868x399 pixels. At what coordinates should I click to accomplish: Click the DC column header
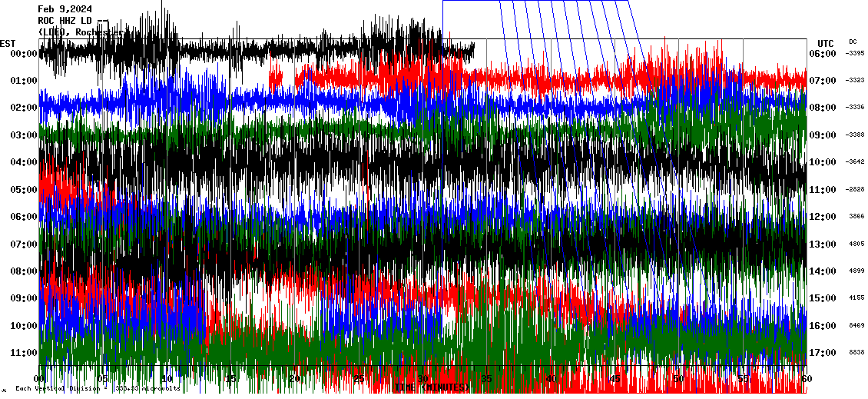coord(853,42)
